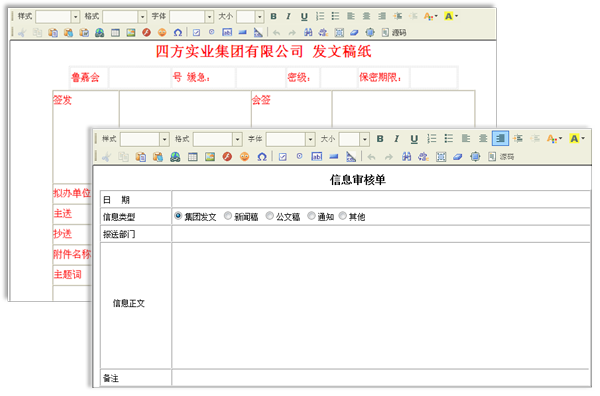The width and height of the screenshot is (600, 396).
Task: Insert hyperlink in the 信息审核单 editor
Action: point(175,157)
